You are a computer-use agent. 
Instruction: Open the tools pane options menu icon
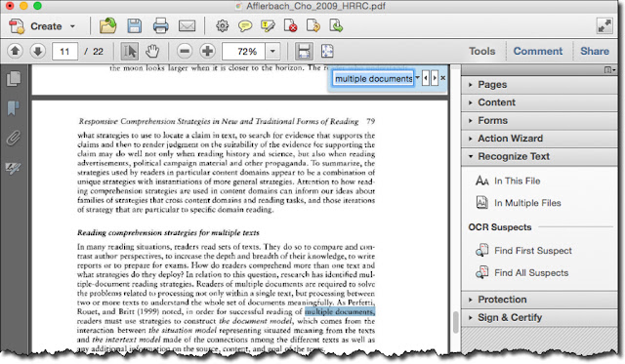click(x=609, y=70)
